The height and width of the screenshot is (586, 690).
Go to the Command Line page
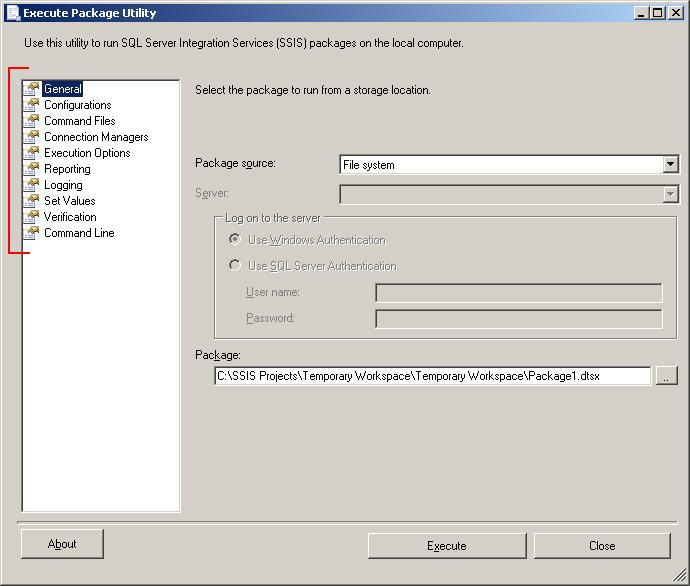point(79,233)
